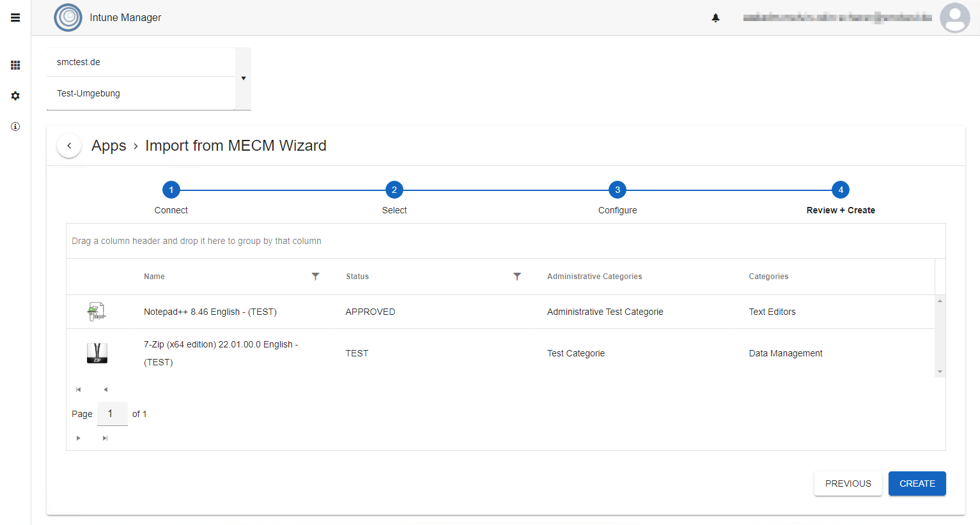
Task: Expand the tenant selector dropdown arrow
Action: click(x=244, y=79)
